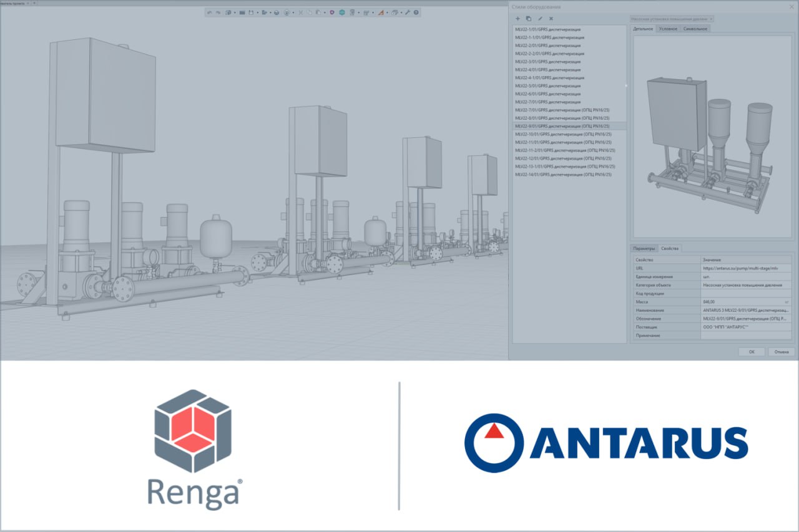
Task: Open the 'Насосная установка повышения давления' category dropdown
Action: tap(672, 19)
